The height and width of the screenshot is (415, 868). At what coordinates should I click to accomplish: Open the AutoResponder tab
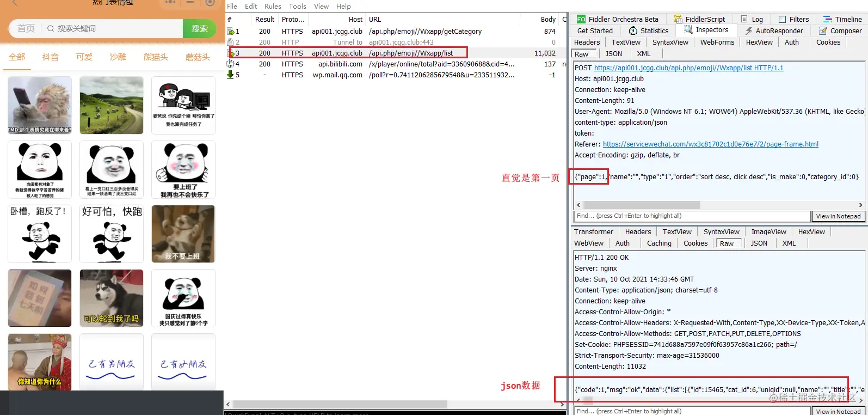click(774, 31)
